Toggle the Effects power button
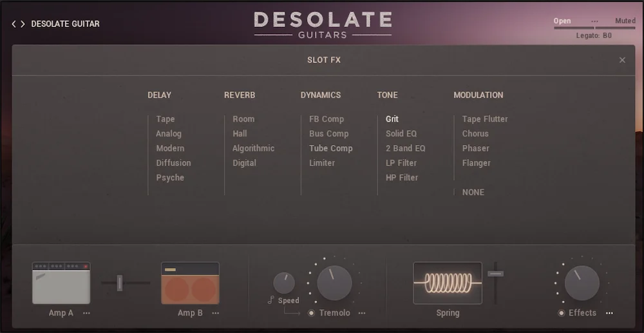Viewport: 644px width, 333px height. [x=561, y=313]
